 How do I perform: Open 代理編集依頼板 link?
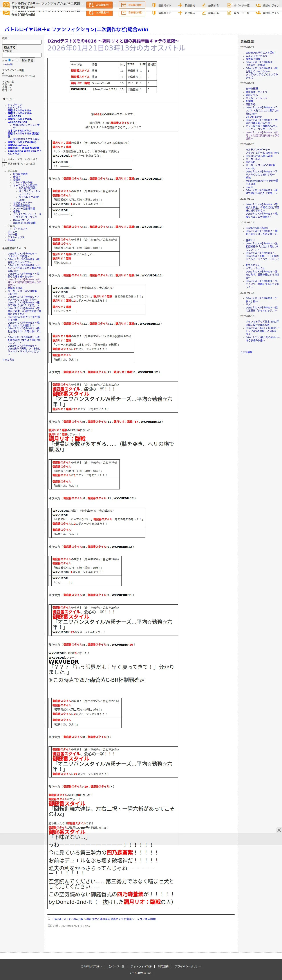click(x=21, y=205)
